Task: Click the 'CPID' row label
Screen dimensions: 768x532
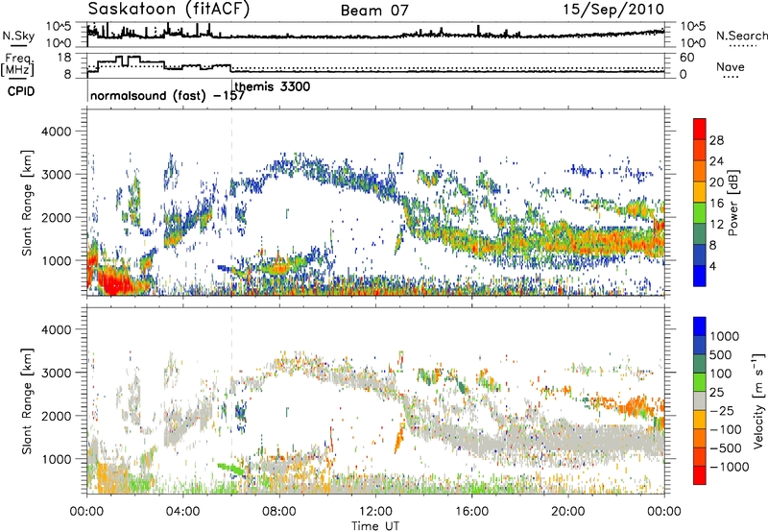Action: (21, 91)
